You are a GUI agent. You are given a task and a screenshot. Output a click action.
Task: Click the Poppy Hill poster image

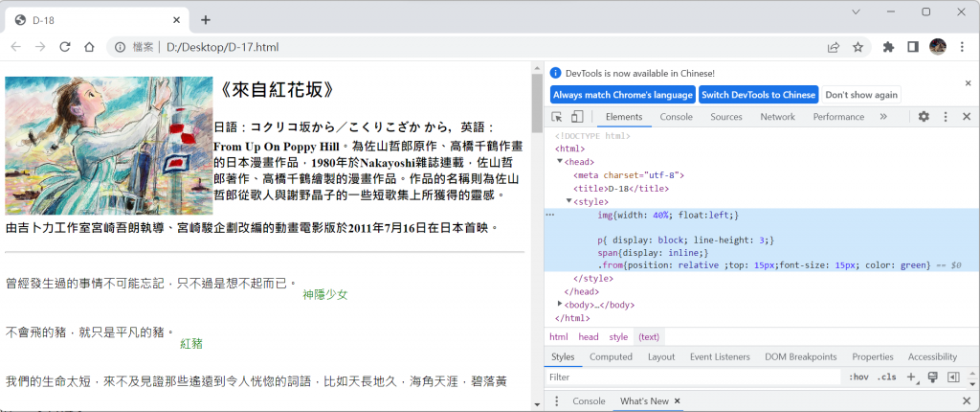pyautogui.click(x=109, y=146)
